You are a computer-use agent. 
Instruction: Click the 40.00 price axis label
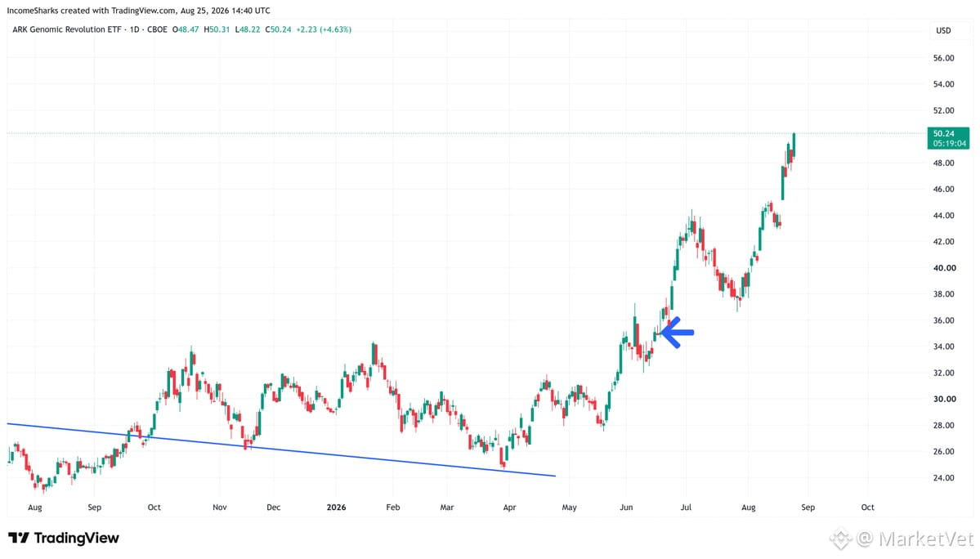point(944,268)
